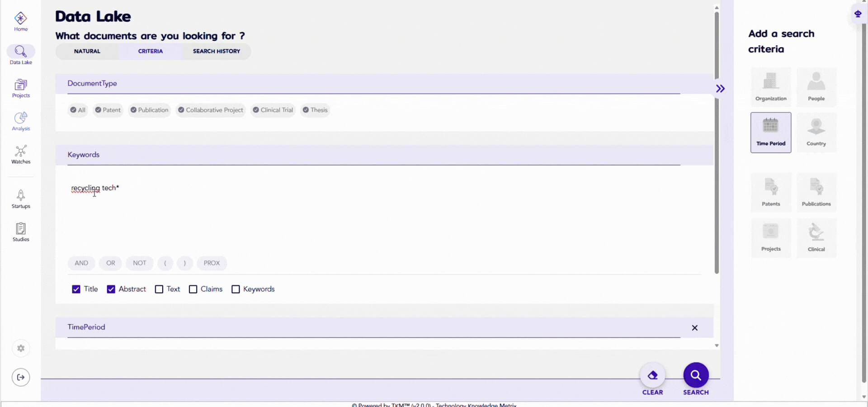Remove the TimePeriod criteria section

tap(694, 328)
